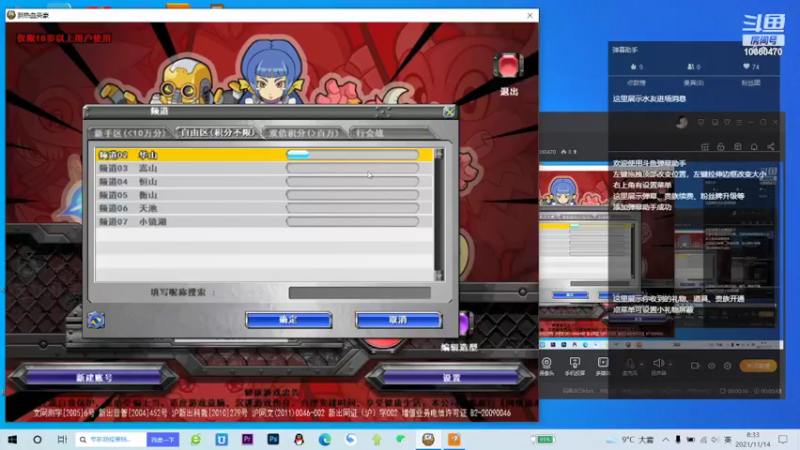
Task: Open Microsoft Edge from the taskbar
Action: click(324, 439)
